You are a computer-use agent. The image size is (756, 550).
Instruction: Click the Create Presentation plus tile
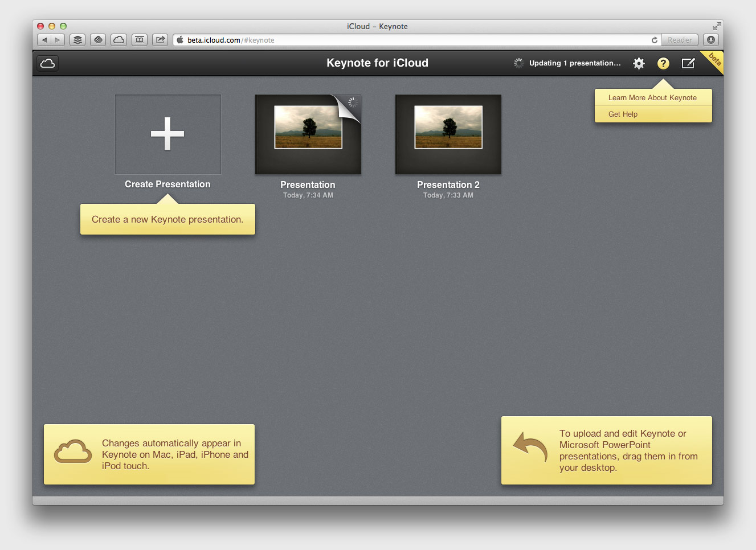pyautogui.click(x=167, y=134)
